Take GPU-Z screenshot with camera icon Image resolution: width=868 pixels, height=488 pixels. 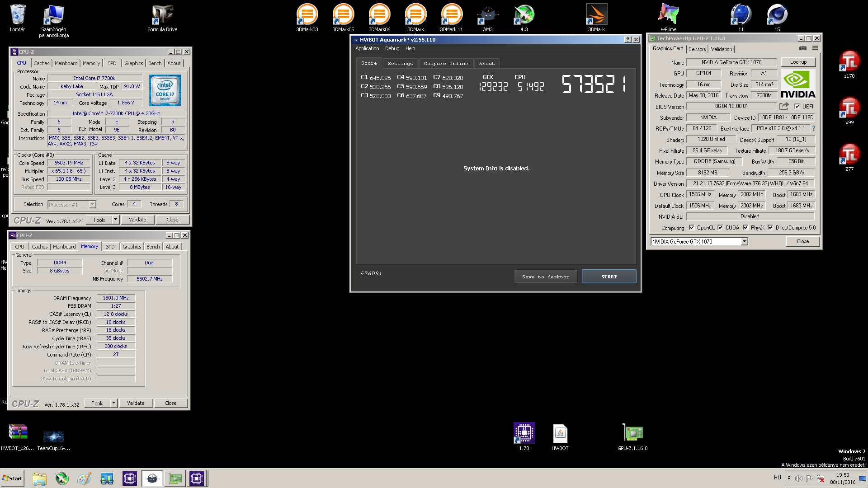802,48
